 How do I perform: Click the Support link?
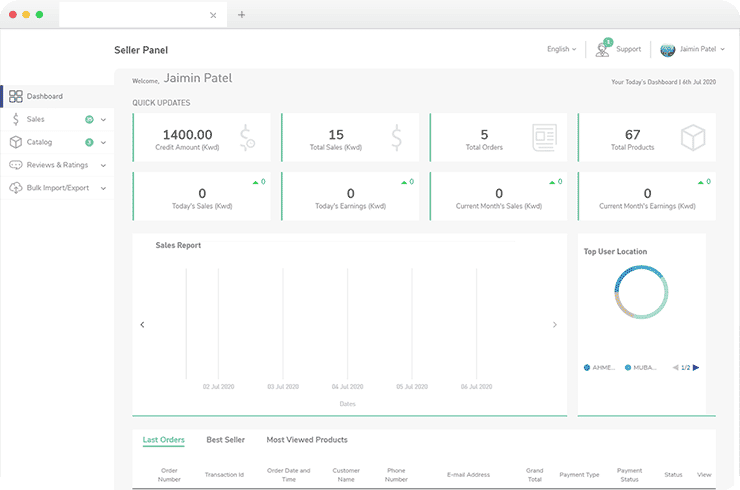coord(628,49)
